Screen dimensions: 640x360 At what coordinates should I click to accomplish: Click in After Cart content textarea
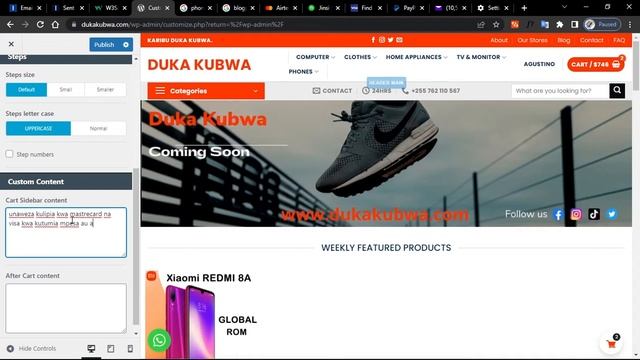(66, 308)
